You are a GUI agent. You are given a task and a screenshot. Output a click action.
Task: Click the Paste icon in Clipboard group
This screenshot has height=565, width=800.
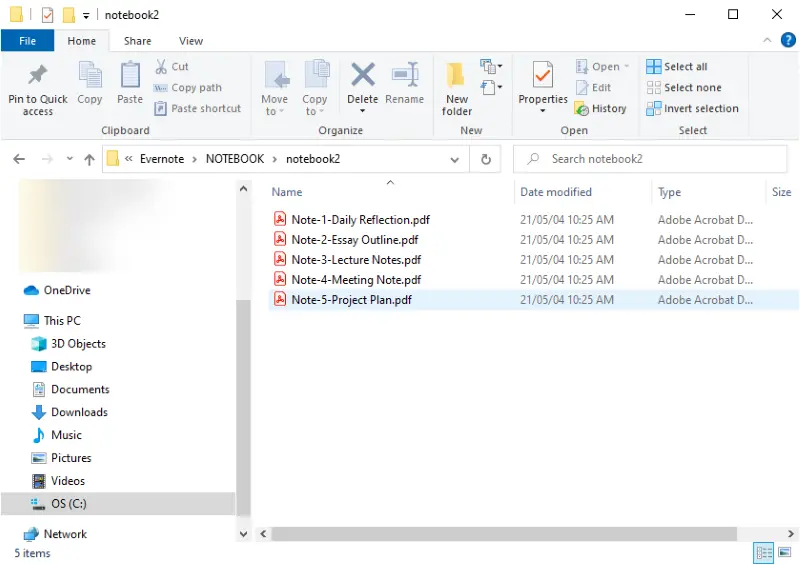pyautogui.click(x=130, y=77)
